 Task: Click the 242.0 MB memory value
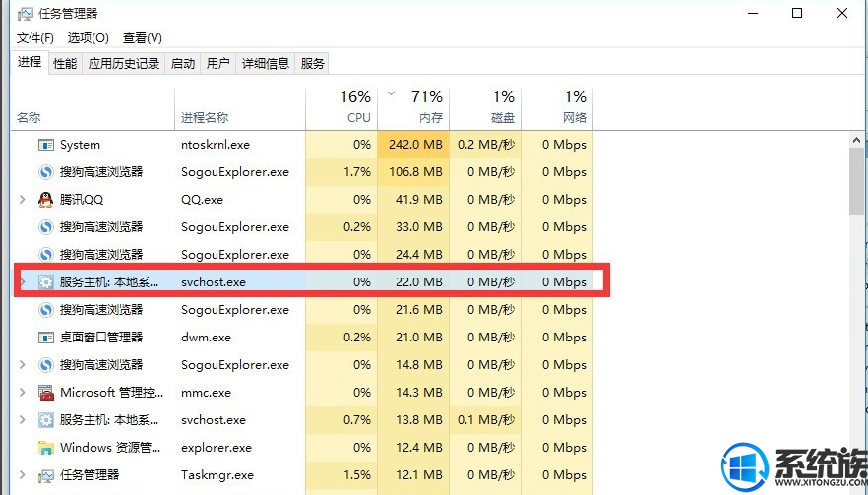415,145
